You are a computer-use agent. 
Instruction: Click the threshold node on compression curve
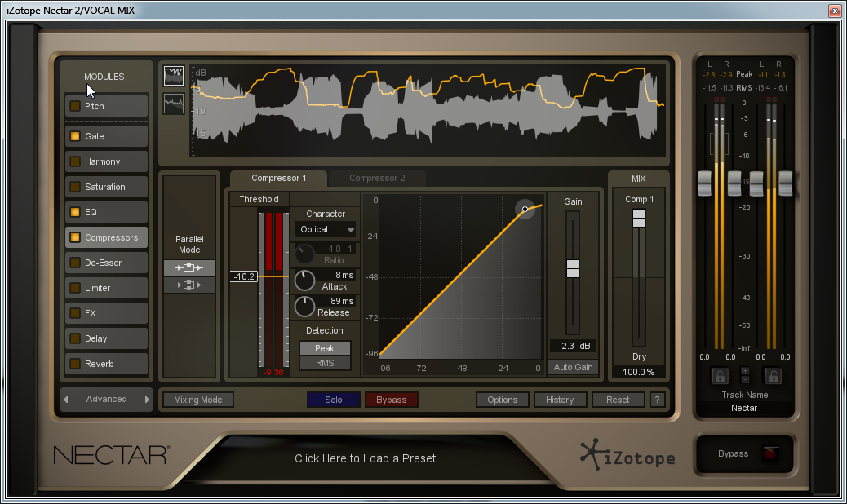pos(525,209)
